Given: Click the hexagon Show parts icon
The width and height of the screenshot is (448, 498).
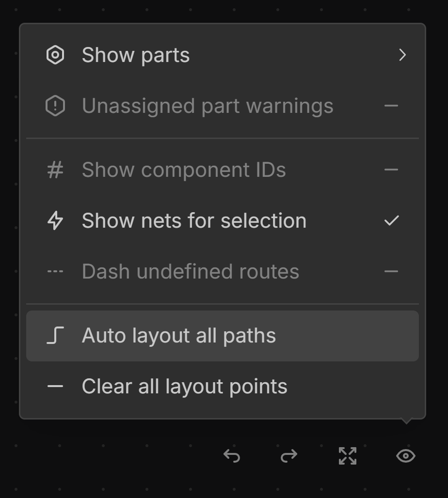Looking at the screenshot, I should 55,55.
